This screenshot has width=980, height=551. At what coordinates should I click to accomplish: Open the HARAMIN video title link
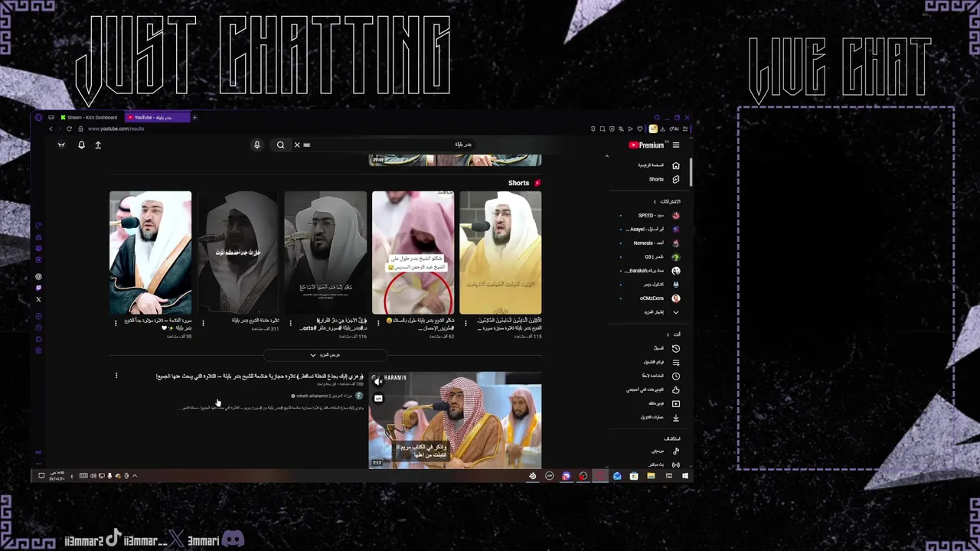coord(260,376)
